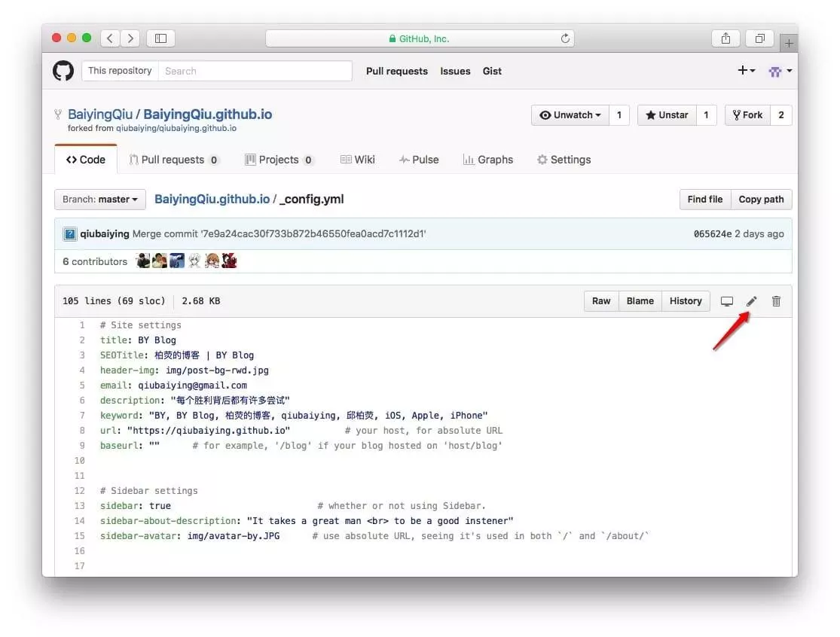Open first contributor avatar
Image resolution: width=840 pixels, height=637 pixels.
143,261
